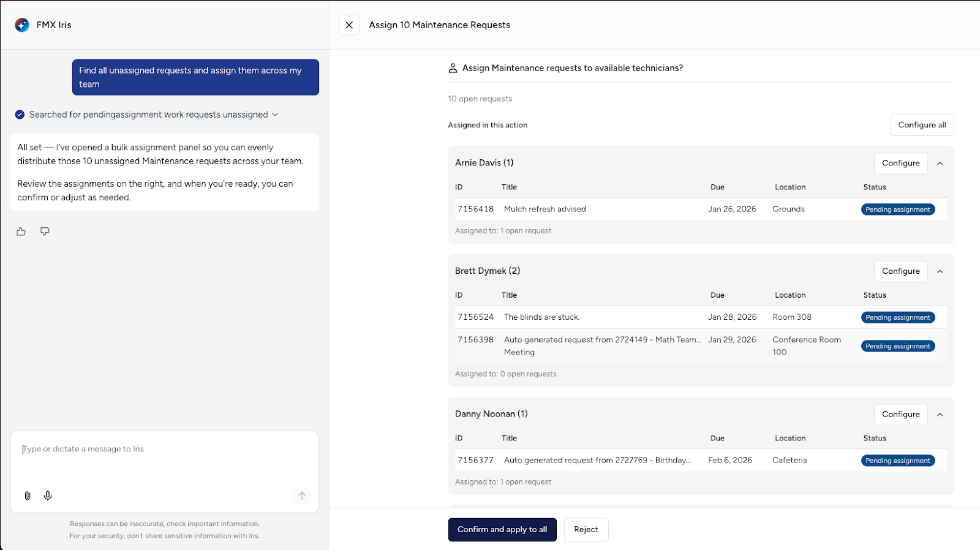Attach a file with paperclip icon

point(28,495)
